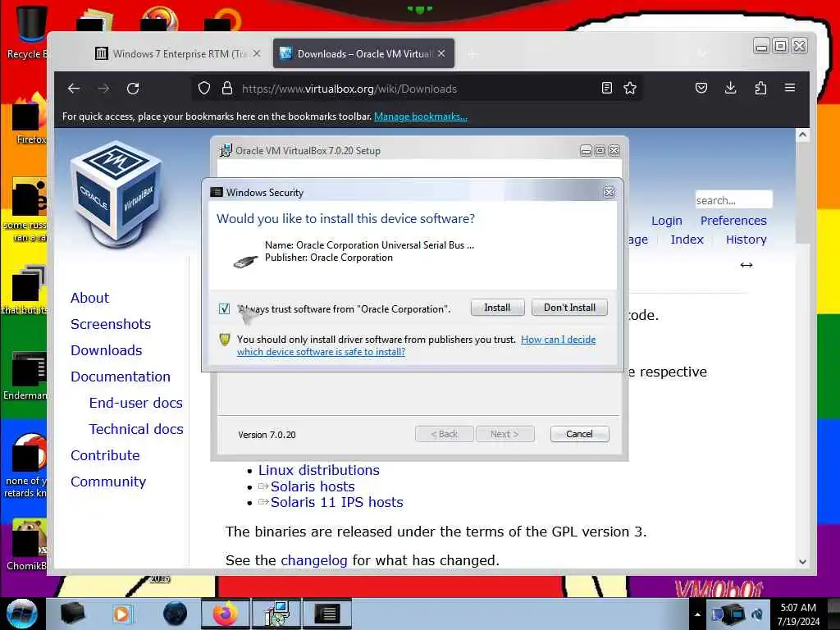Open Firefox from the taskbar
The image size is (840, 630).
tap(226, 614)
